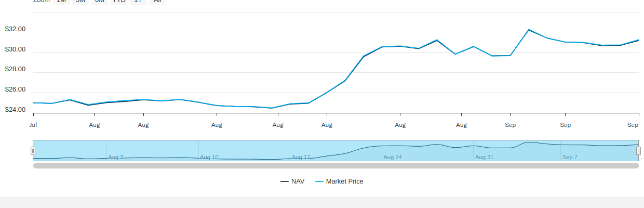This screenshot has height=208, width=644.
Task: Select the YTD zoom option
Action: coord(119,2)
